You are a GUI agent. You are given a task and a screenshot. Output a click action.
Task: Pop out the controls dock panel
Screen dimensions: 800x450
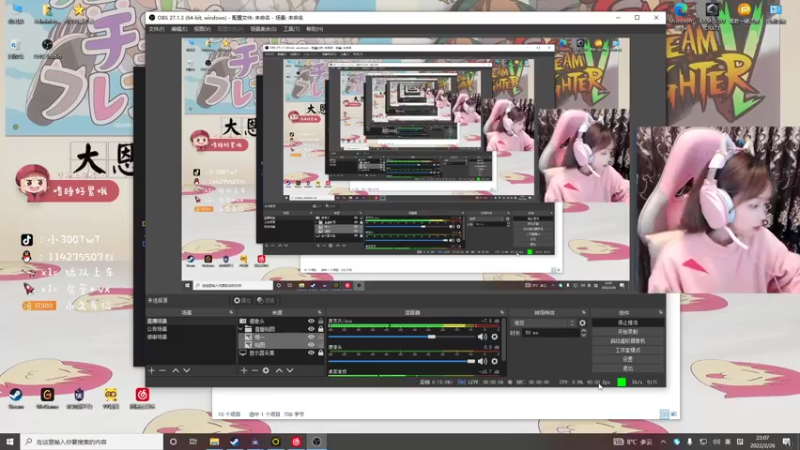click(661, 312)
